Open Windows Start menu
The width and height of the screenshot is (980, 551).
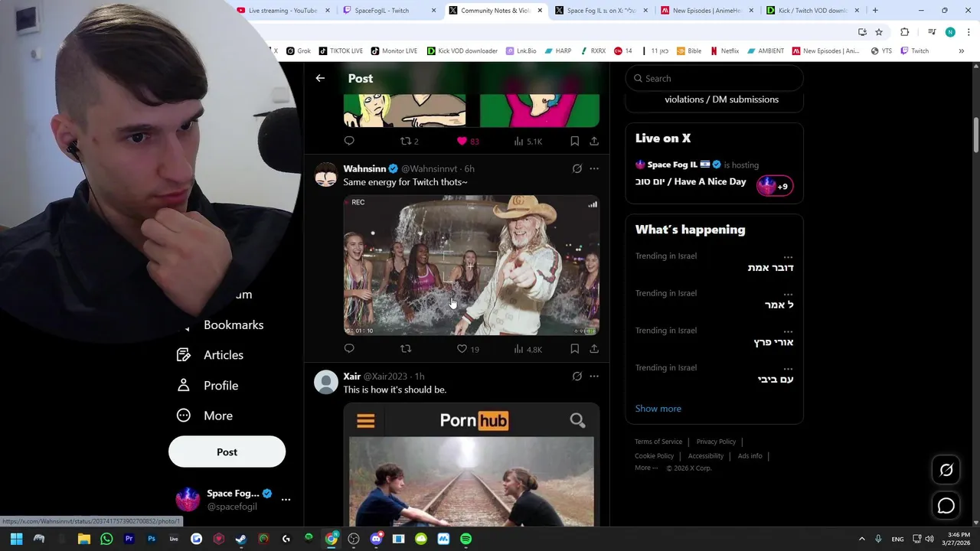(16, 539)
